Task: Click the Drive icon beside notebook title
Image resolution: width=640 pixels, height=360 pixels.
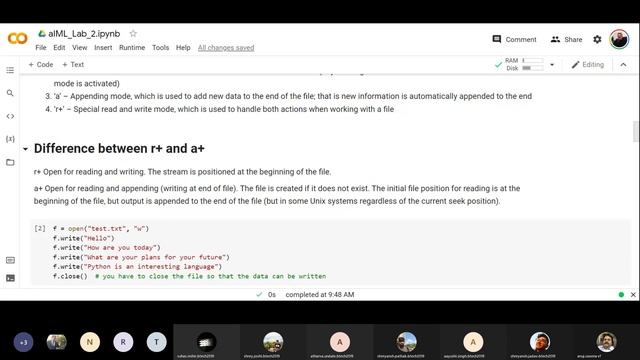Action: coord(42,34)
